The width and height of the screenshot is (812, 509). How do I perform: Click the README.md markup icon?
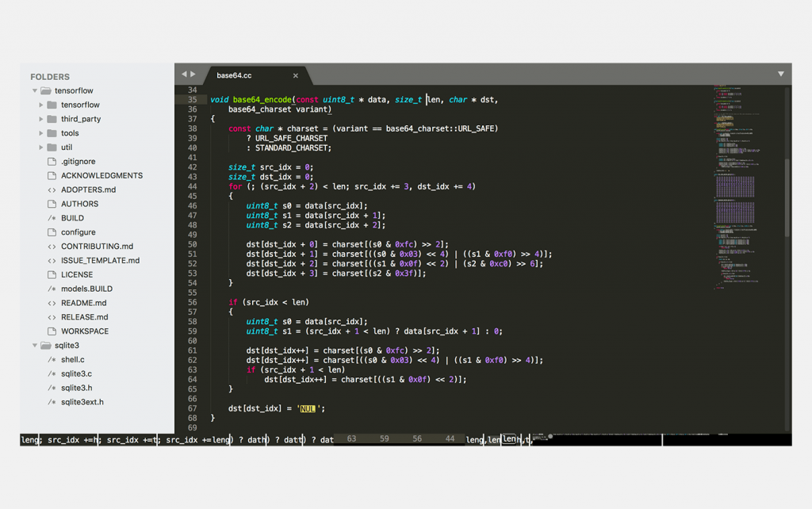(x=52, y=303)
